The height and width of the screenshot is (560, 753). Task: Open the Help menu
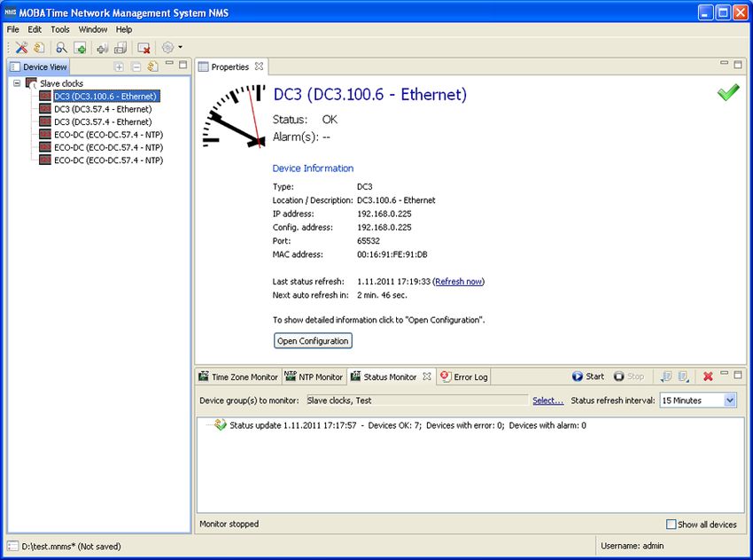(124, 29)
